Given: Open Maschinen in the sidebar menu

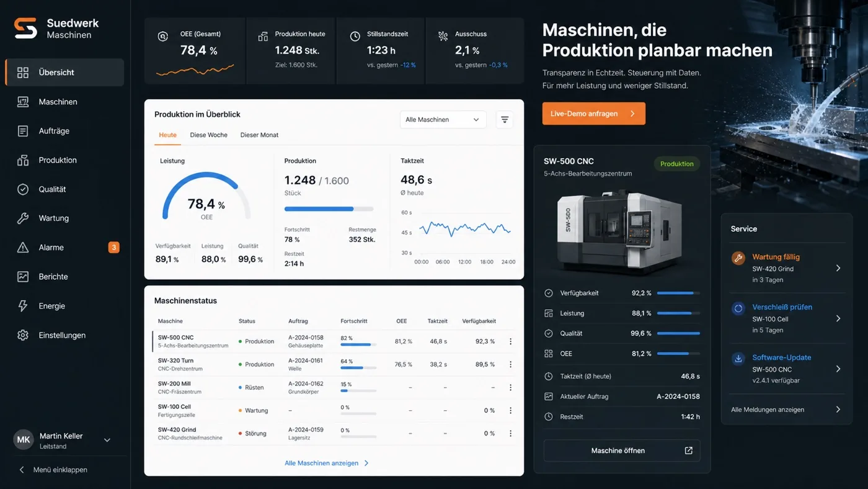Looking at the screenshot, I should pos(64,102).
